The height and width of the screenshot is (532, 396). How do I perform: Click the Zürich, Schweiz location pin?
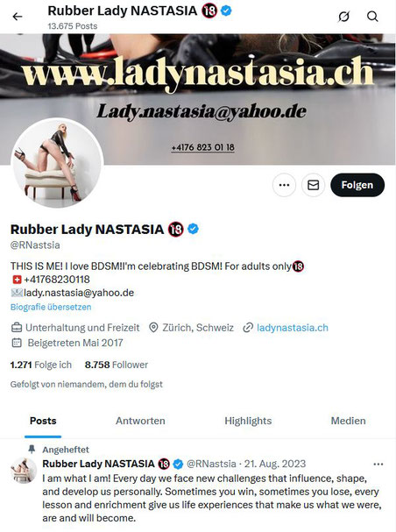coord(153,328)
